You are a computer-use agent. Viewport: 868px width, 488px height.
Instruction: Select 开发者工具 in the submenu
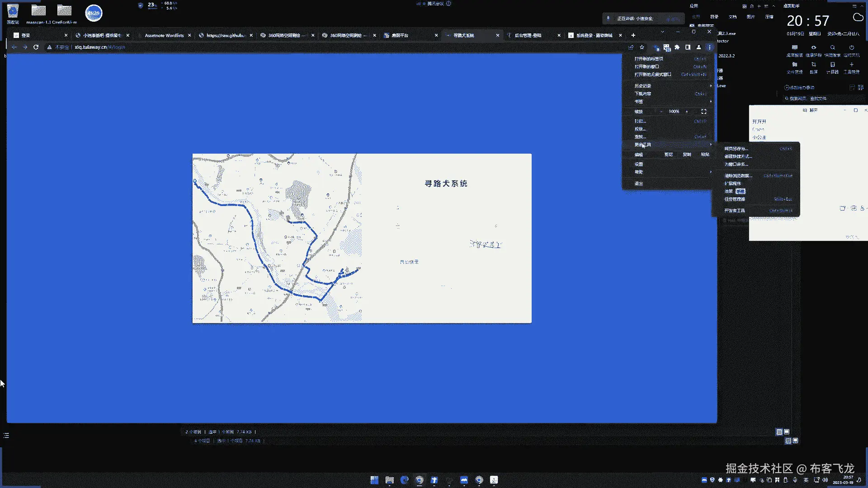tap(735, 211)
